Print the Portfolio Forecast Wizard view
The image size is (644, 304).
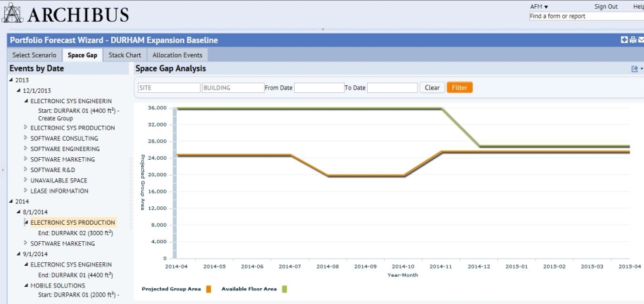[633, 40]
